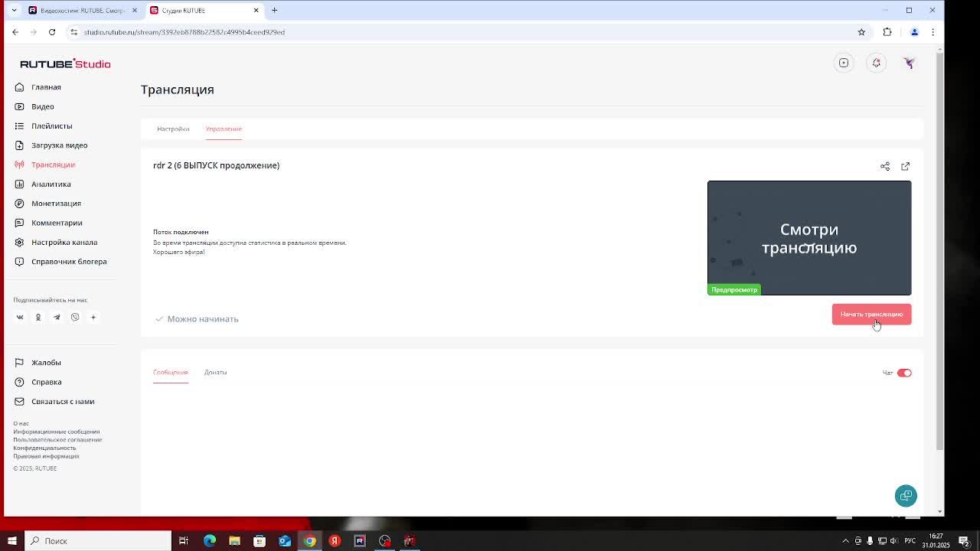This screenshot has height=551, width=980.
Task: Open the Главная home icon in sidebar
Action: (x=19, y=87)
